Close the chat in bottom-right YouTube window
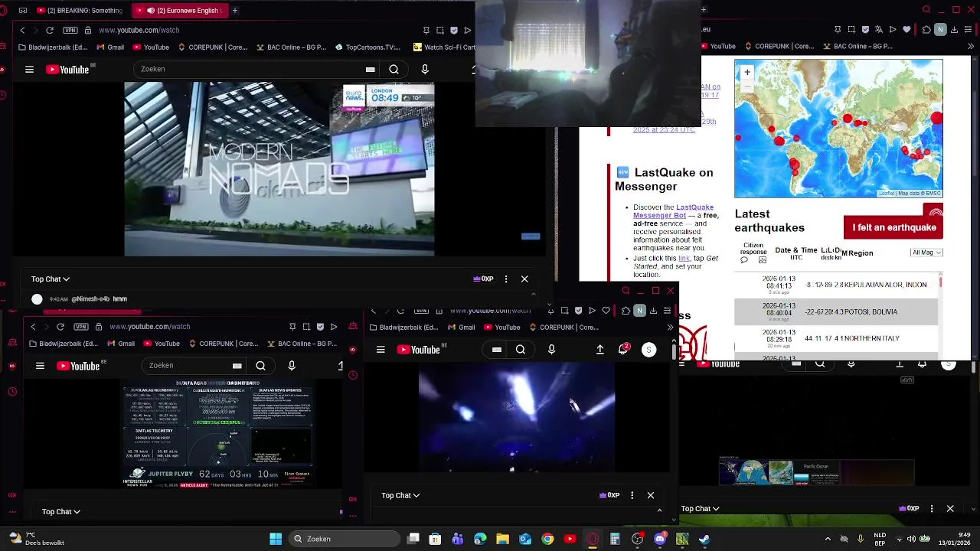 (950, 509)
